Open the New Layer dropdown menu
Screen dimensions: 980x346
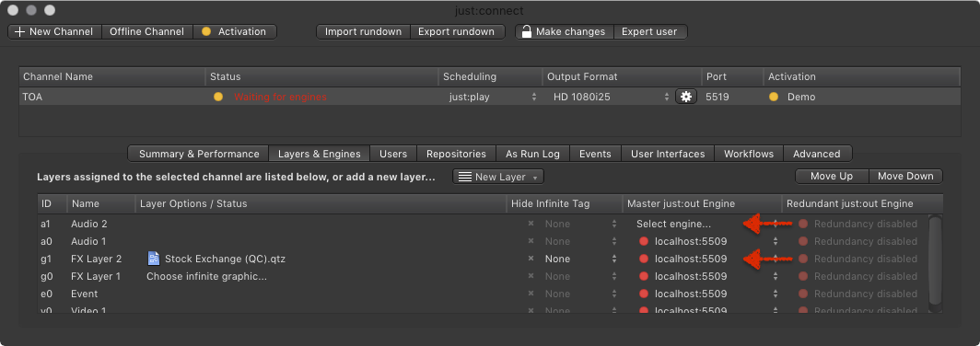click(x=498, y=177)
